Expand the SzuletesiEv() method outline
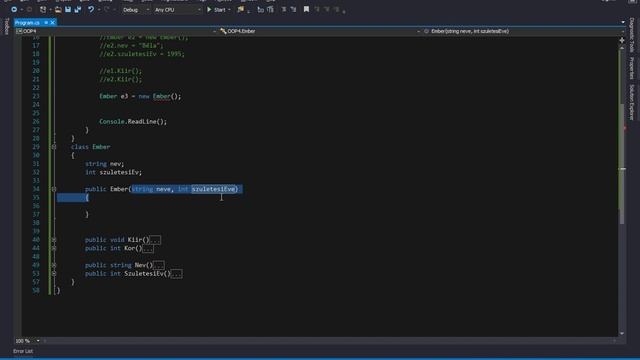The width and height of the screenshot is (640, 360). [x=54, y=273]
